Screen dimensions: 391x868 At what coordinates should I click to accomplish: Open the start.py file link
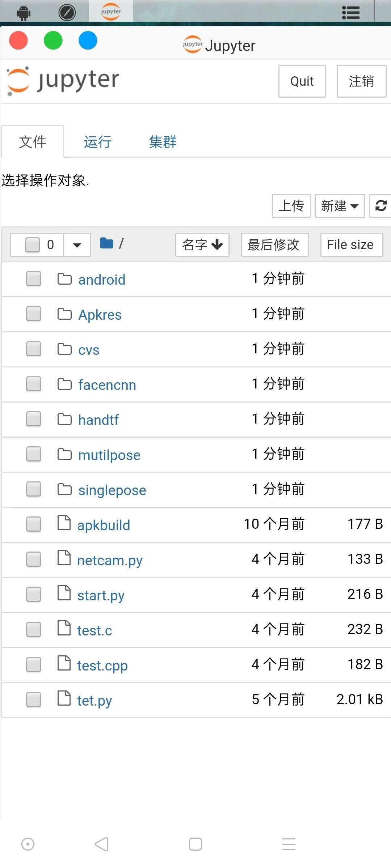pos(101,595)
